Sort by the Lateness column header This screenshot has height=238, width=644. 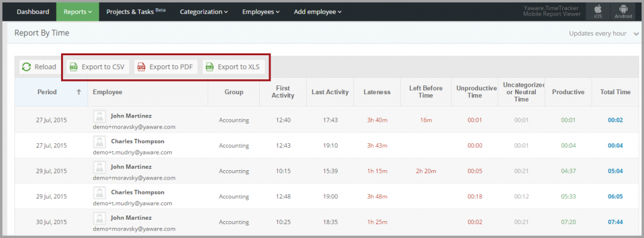click(x=377, y=92)
